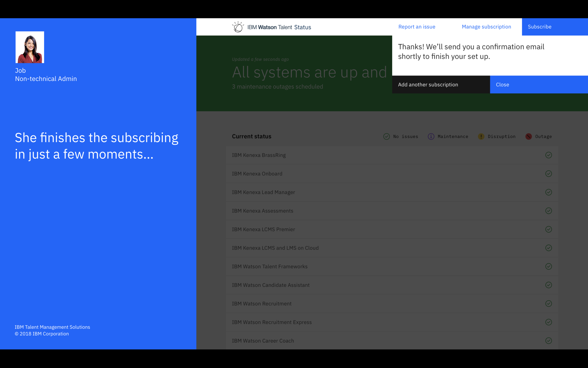This screenshot has width=588, height=368.
Task: Click status checkmark for IBM Kenexa Lead Manager
Action: (x=549, y=192)
